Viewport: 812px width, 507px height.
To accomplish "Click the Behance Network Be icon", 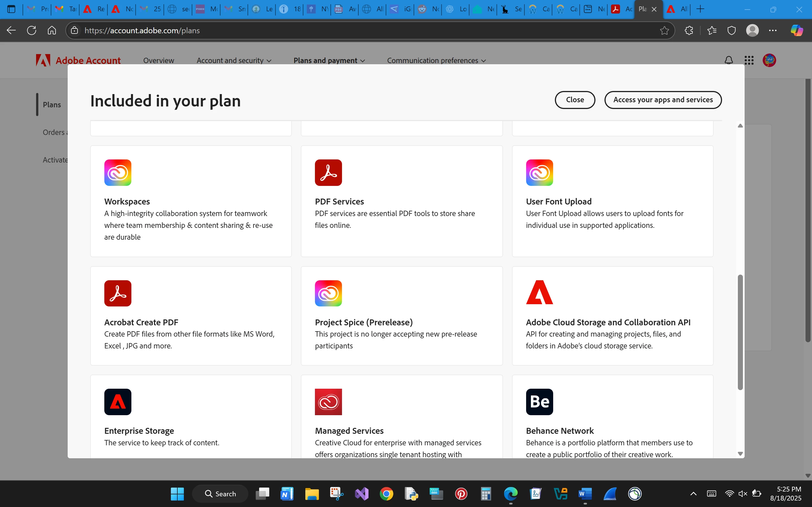I will (539, 402).
